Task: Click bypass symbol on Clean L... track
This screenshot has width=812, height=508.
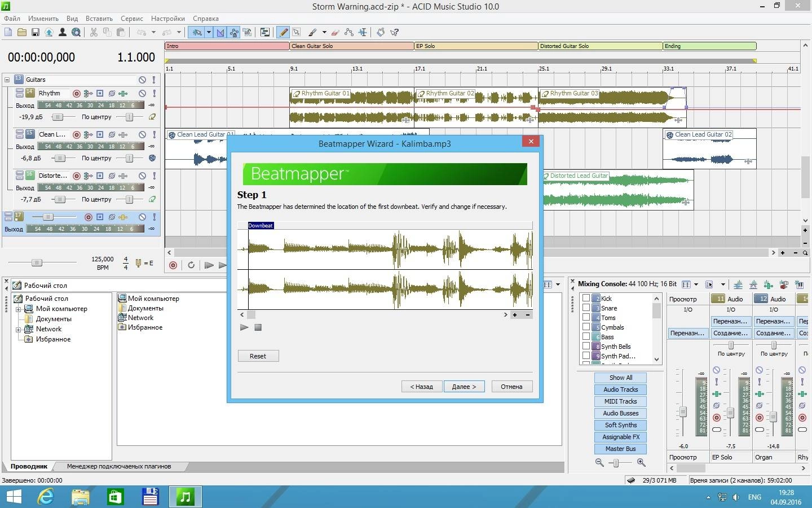Action: (112, 135)
